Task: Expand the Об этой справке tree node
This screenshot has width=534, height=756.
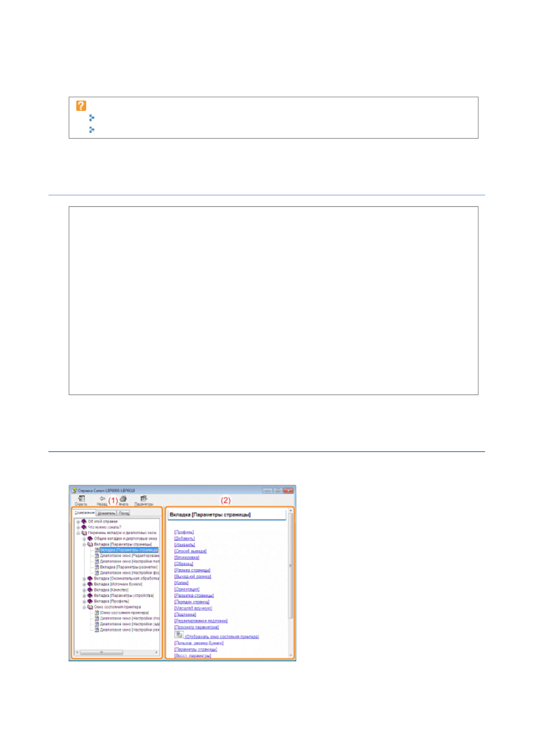Action: [x=78, y=522]
